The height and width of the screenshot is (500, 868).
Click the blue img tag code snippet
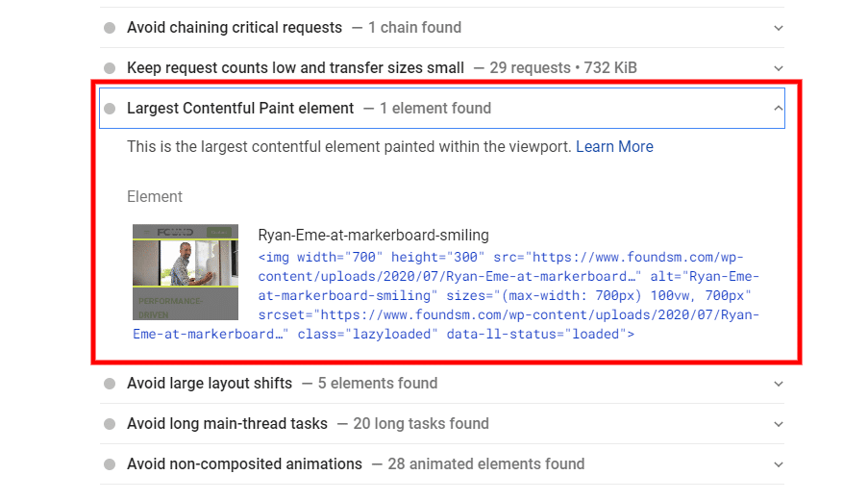pyautogui.click(x=446, y=296)
